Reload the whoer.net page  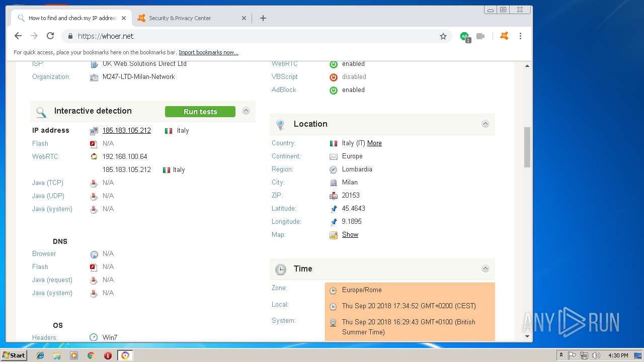pyautogui.click(x=50, y=36)
